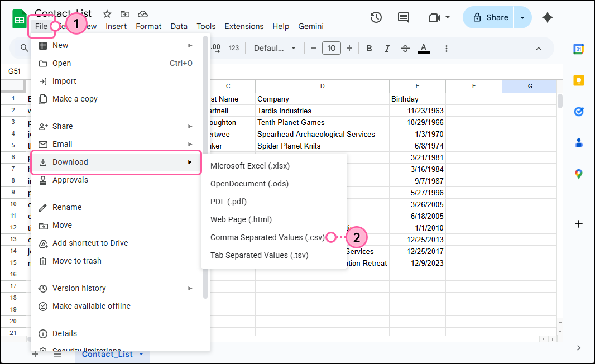Toggle italic formatting

pyautogui.click(x=387, y=49)
